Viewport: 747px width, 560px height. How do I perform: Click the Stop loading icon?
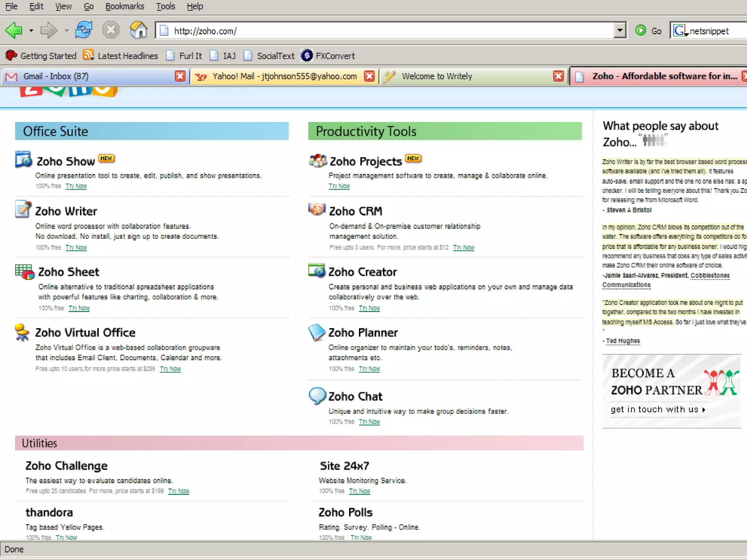point(111,30)
